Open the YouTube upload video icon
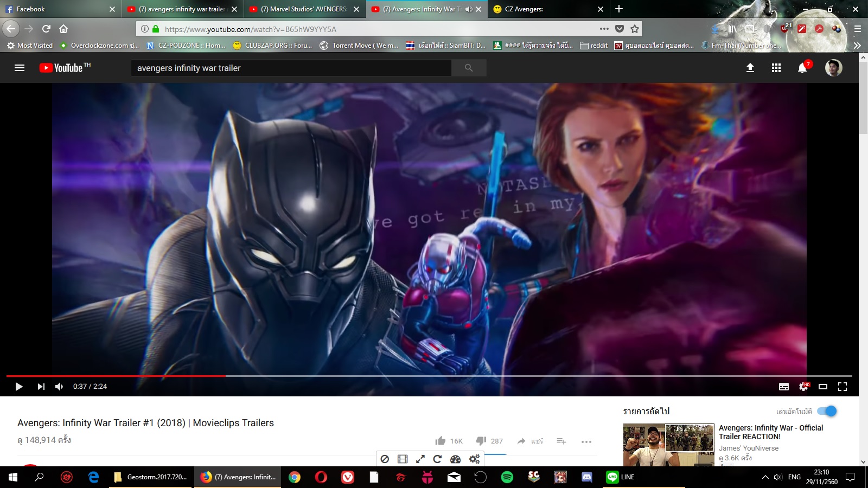Screen dimensions: 868x488 (x=750, y=68)
